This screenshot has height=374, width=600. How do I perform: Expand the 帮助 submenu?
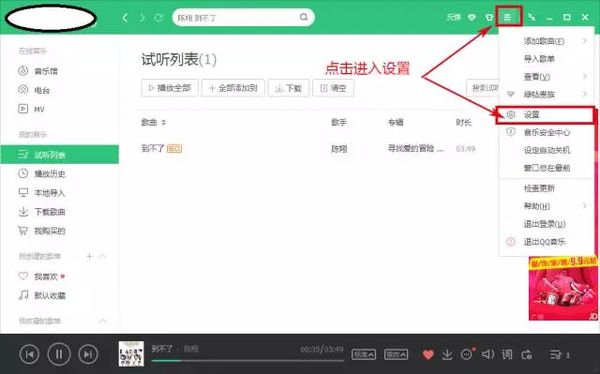coord(585,206)
